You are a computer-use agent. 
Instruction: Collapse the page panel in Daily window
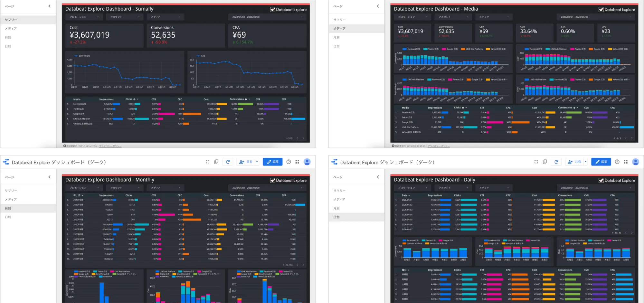click(x=378, y=177)
